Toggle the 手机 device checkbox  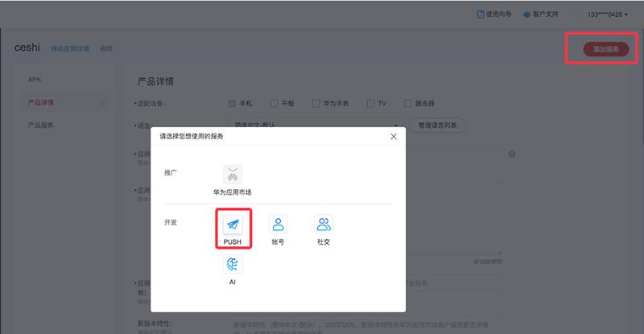click(233, 104)
